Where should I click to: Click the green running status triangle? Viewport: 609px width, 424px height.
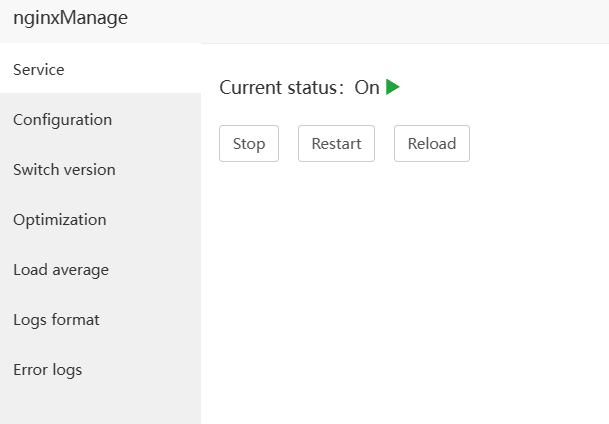[x=393, y=88]
